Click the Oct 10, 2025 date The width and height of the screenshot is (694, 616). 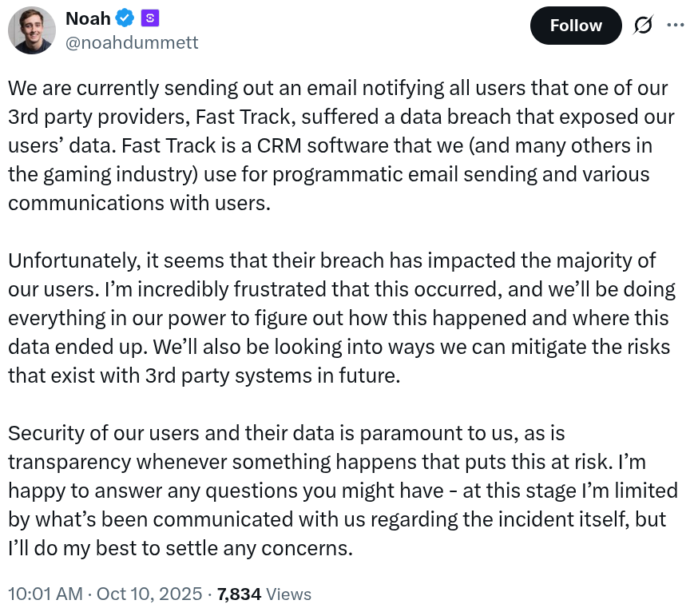pos(149,594)
